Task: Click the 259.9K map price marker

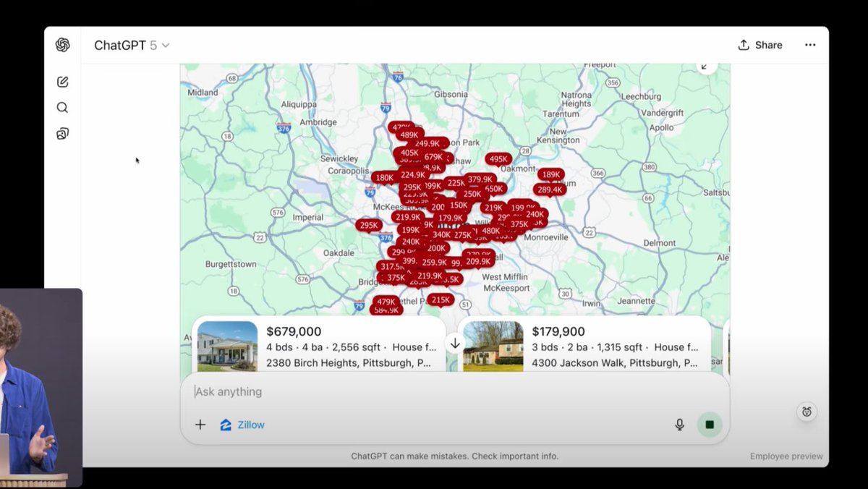Action: (434, 263)
